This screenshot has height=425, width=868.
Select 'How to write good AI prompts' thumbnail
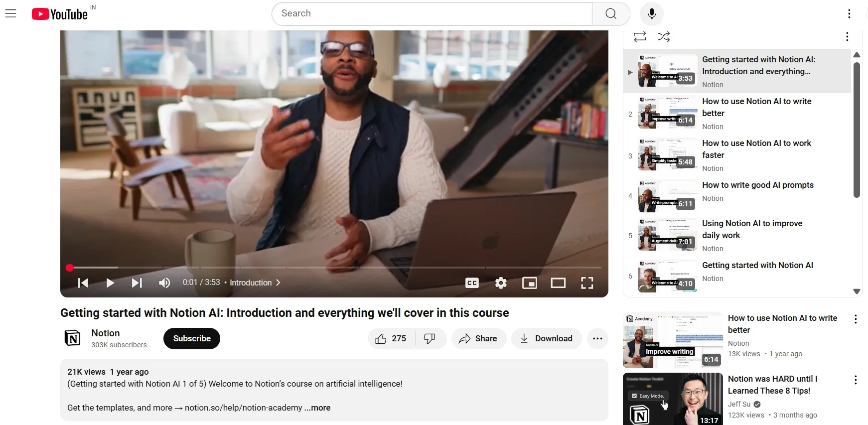pos(668,196)
